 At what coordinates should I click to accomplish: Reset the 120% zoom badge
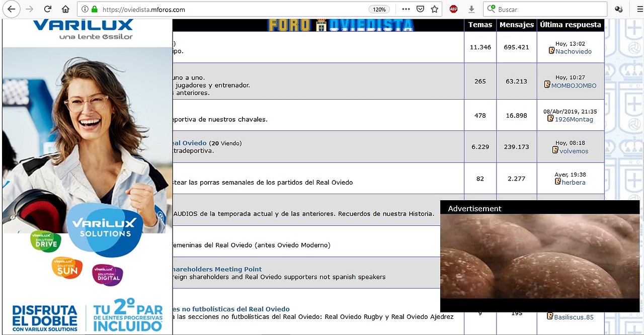pyautogui.click(x=379, y=9)
